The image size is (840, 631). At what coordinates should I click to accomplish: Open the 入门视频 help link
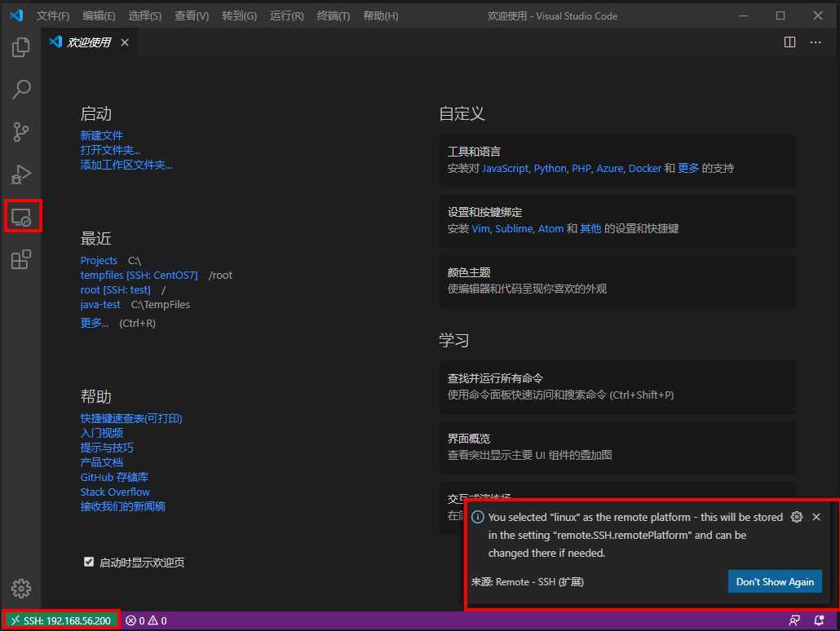pos(101,433)
